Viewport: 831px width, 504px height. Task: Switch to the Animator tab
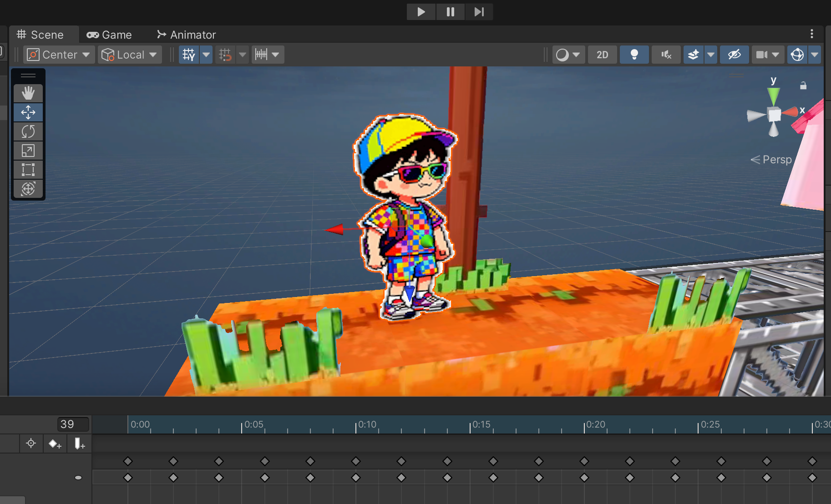[x=187, y=35]
